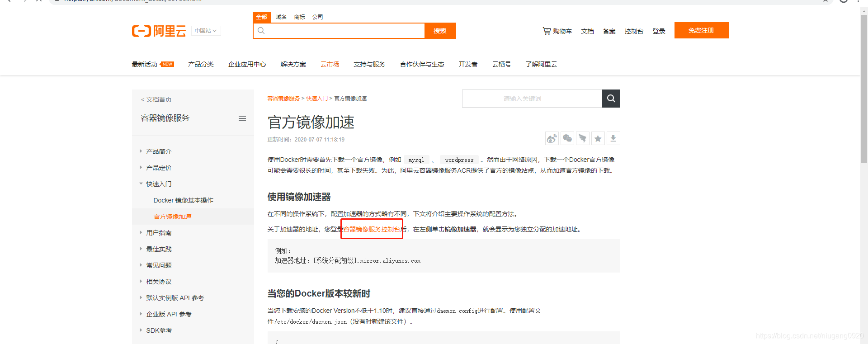
Task: Open the 合作伙伴与生态 nav item
Action: [422, 64]
